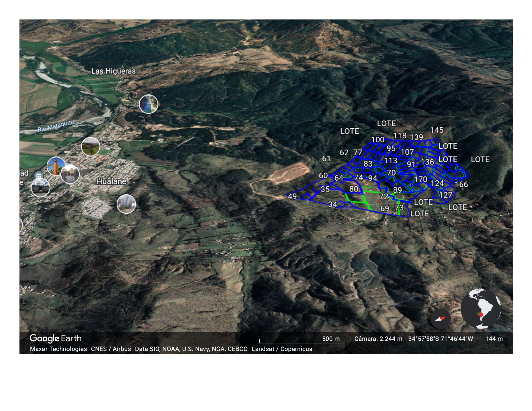Select lot number 49 label
Viewport: 532px width, 411px height.
pyautogui.click(x=292, y=196)
